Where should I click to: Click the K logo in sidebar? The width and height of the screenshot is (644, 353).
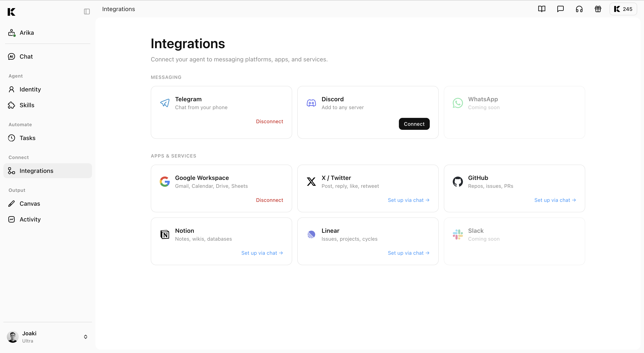coord(11,12)
